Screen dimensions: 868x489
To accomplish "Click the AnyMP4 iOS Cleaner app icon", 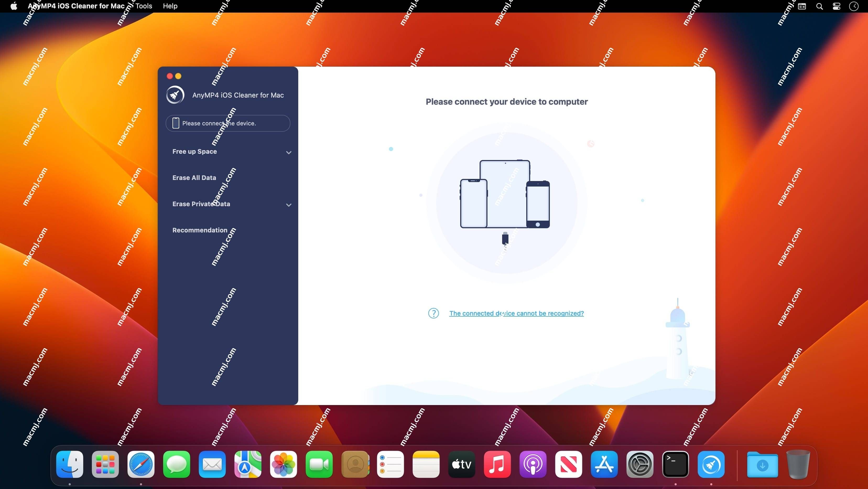I will [x=175, y=94].
